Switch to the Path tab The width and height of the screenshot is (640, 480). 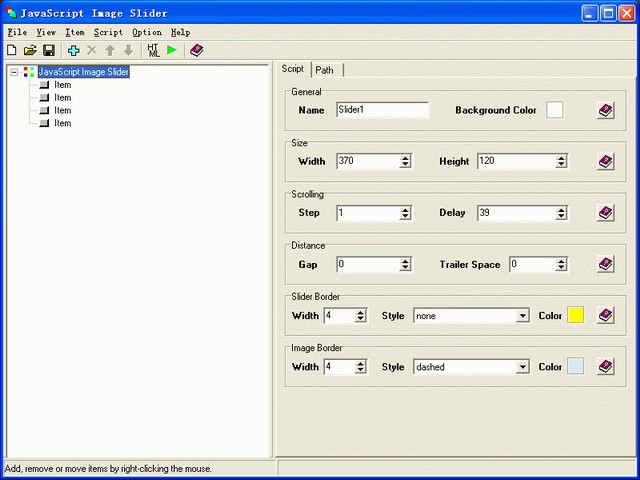point(325,70)
